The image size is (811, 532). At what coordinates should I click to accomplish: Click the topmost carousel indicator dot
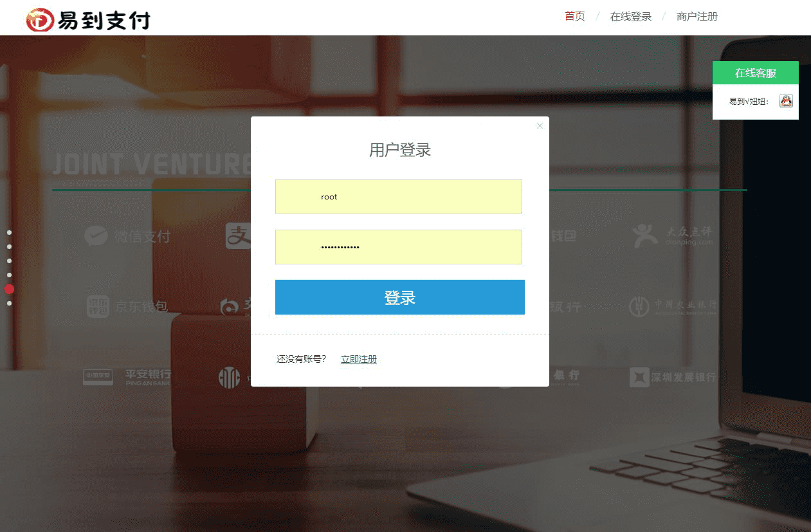(9, 233)
